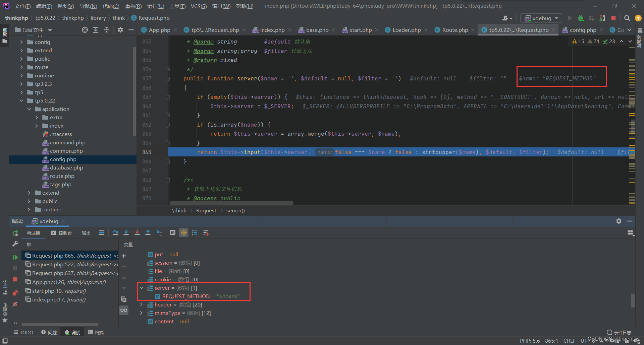
Task: Toggle the PHP class filter icon in debug toolbar
Action: pos(184,232)
